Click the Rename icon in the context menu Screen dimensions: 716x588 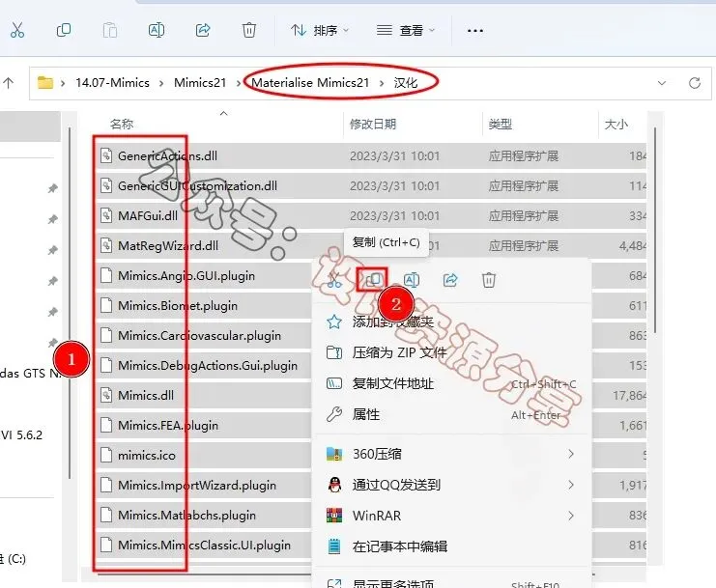pyautogui.click(x=412, y=280)
